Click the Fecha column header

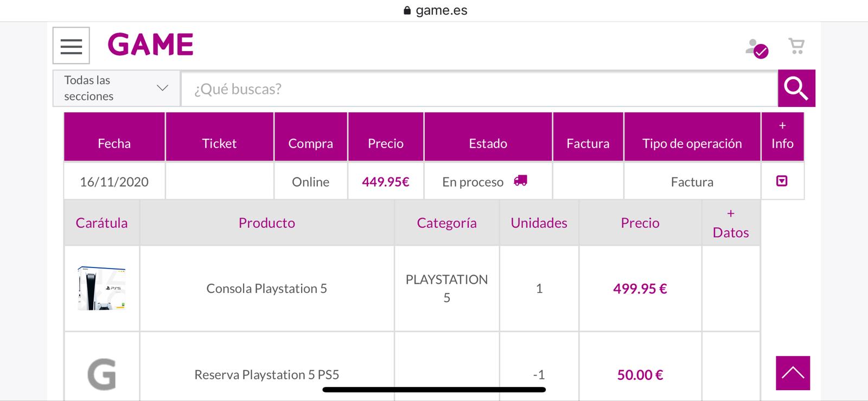click(114, 143)
